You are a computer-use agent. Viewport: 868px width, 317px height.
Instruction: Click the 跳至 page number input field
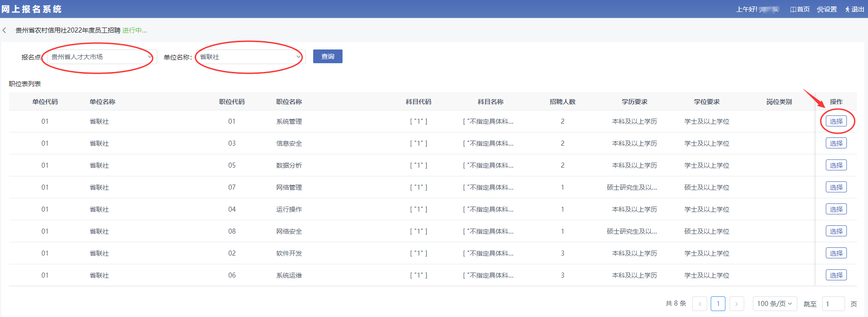pyautogui.click(x=833, y=304)
